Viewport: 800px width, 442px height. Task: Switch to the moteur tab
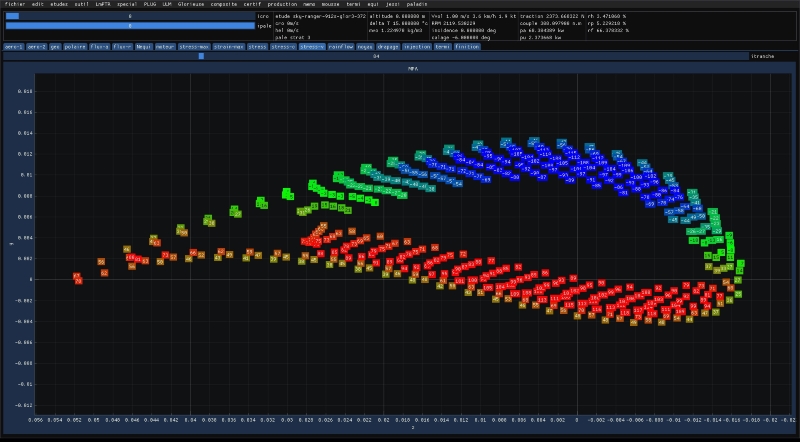click(x=164, y=46)
